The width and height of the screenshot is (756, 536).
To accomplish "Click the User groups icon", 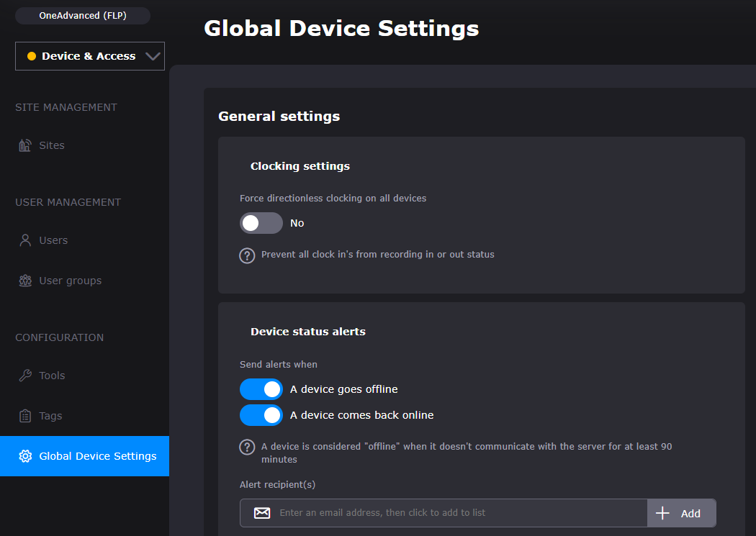I will 25,281.
